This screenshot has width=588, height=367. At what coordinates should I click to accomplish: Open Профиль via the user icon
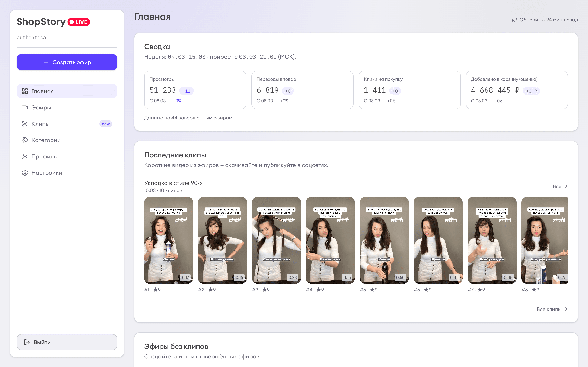click(x=25, y=156)
